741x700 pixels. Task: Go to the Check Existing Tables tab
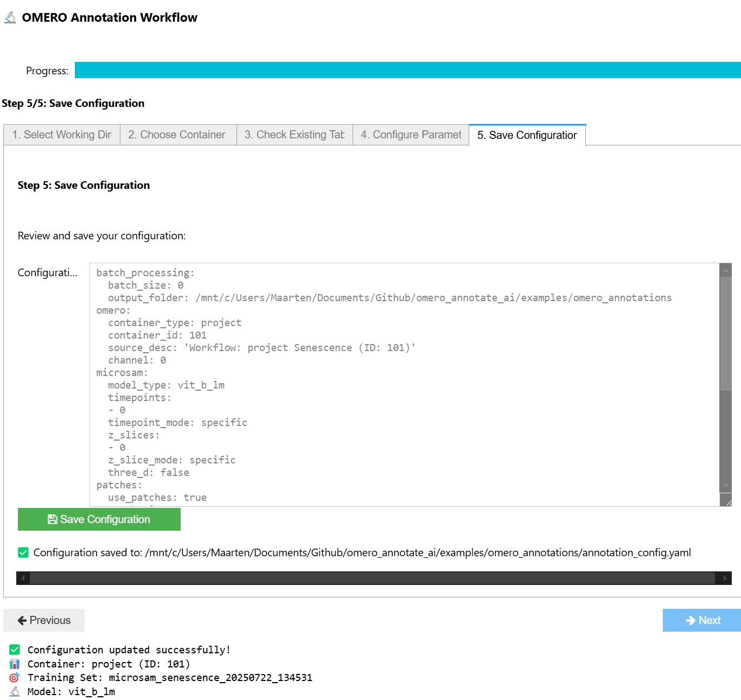[x=295, y=135]
